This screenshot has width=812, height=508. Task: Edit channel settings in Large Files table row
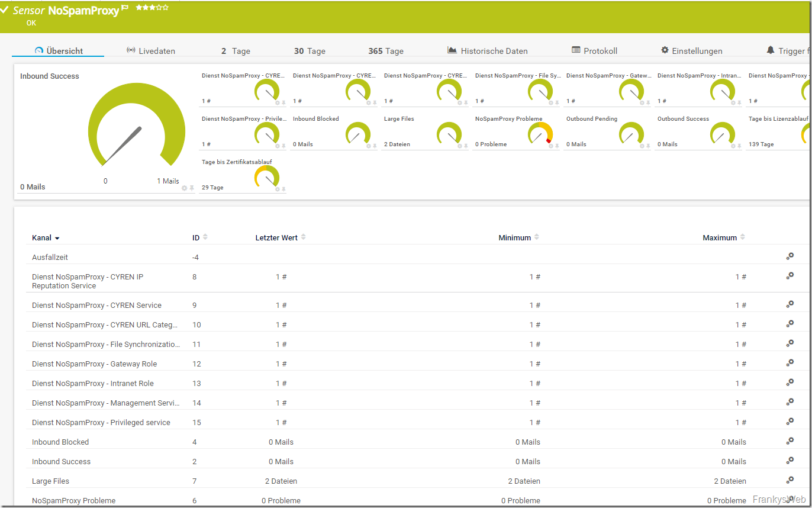[790, 480]
